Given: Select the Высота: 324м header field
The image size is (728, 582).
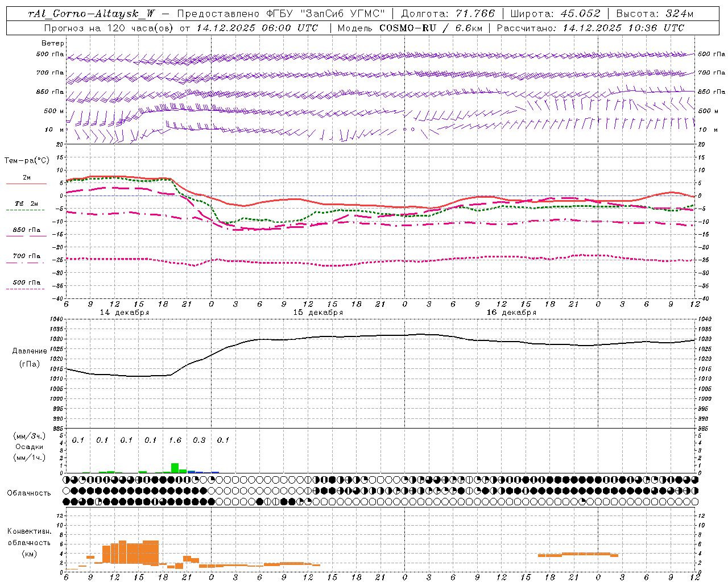Looking at the screenshot, I should click(x=655, y=14).
